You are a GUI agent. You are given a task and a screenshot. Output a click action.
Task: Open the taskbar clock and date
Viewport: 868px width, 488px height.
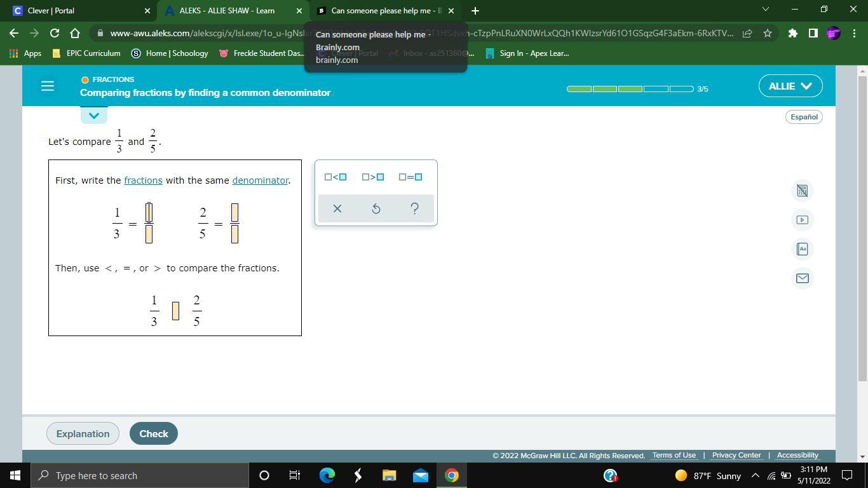tap(813, 475)
